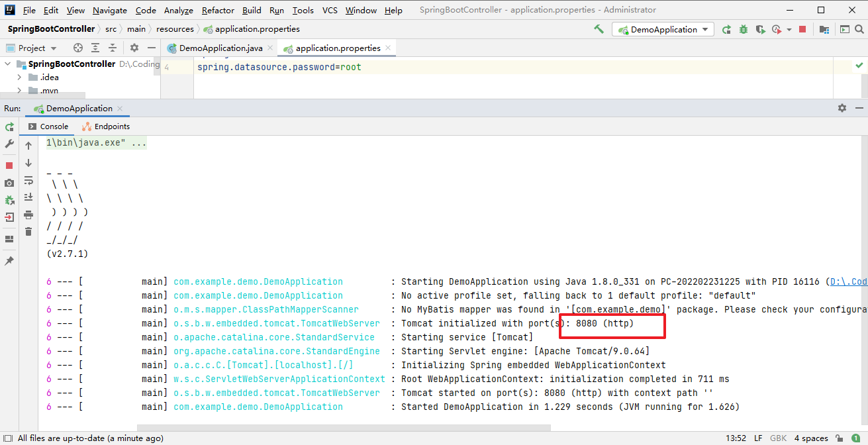
Task: Switch to the Endpoints tab
Action: tap(106, 126)
